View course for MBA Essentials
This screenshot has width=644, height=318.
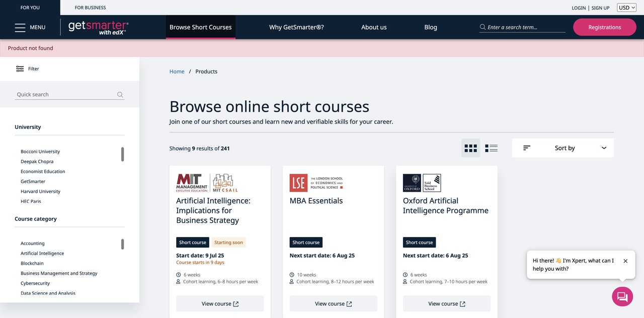point(333,303)
